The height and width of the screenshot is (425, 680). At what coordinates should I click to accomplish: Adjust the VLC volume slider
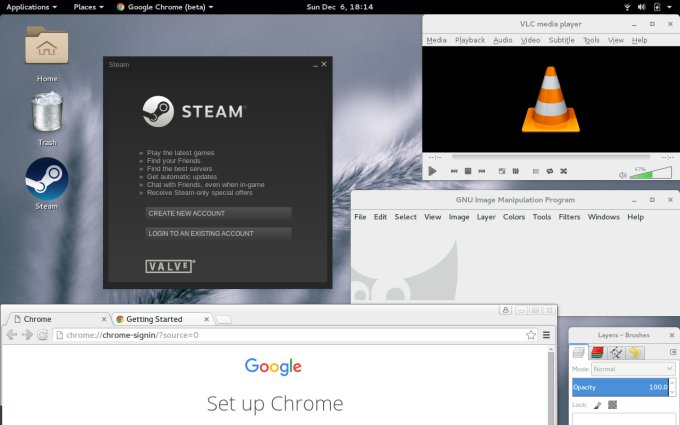pos(651,173)
